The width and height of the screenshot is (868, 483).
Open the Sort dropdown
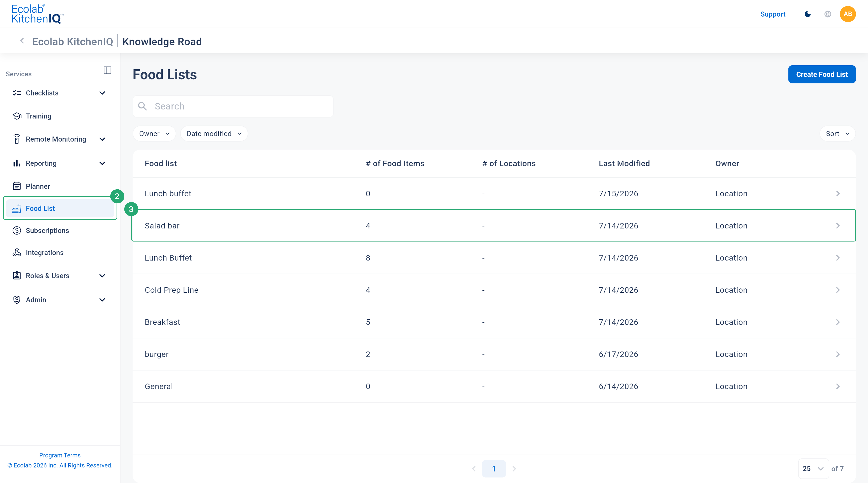point(838,134)
